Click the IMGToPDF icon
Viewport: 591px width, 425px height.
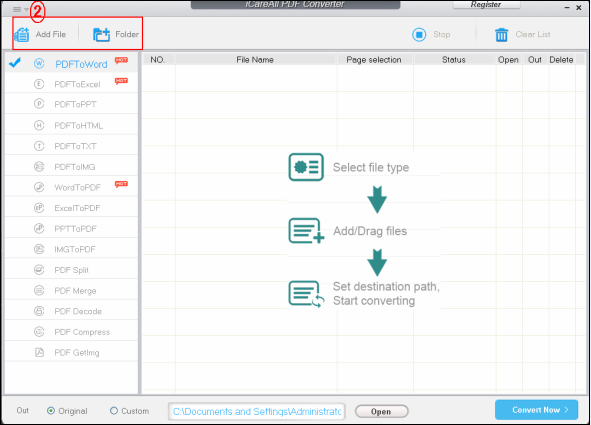coord(39,249)
